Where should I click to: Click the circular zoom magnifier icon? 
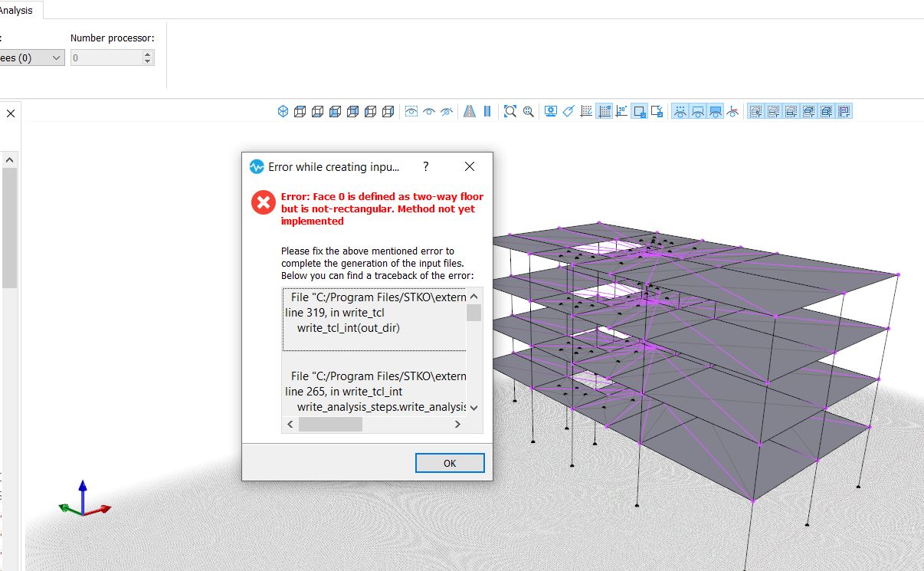click(x=528, y=111)
